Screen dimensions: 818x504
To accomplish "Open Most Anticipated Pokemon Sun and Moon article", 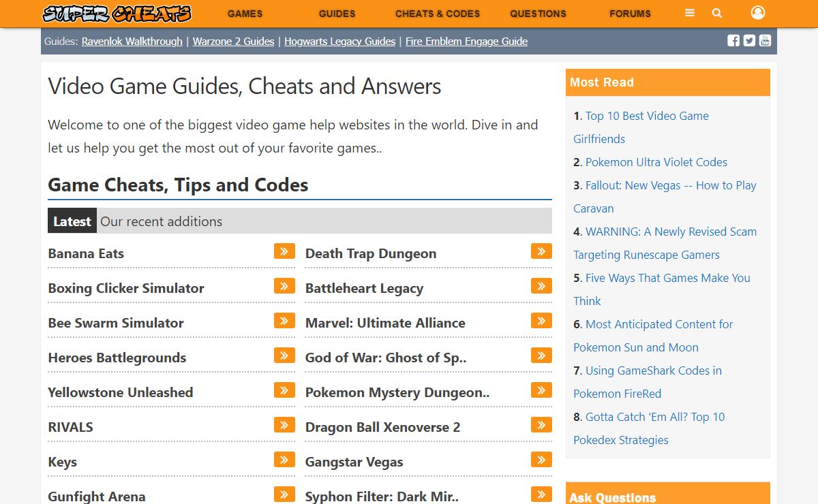I will (653, 336).
